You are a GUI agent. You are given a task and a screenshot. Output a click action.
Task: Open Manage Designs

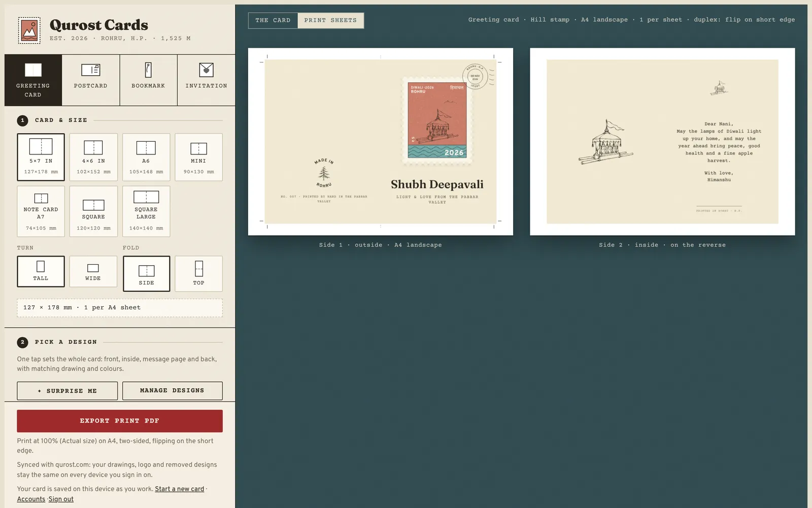tap(172, 391)
